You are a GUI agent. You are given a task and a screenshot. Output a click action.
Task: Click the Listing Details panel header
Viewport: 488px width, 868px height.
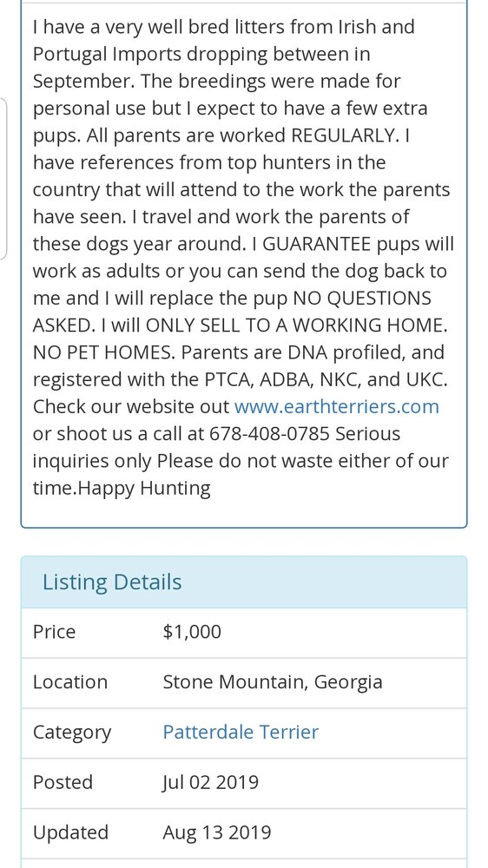click(244, 582)
